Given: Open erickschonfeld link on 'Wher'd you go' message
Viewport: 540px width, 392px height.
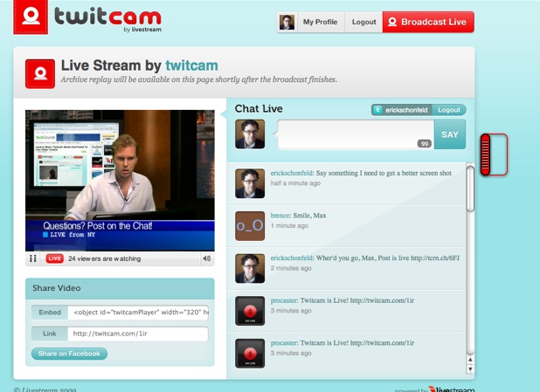Looking at the screenshot, I should [292, 258].
